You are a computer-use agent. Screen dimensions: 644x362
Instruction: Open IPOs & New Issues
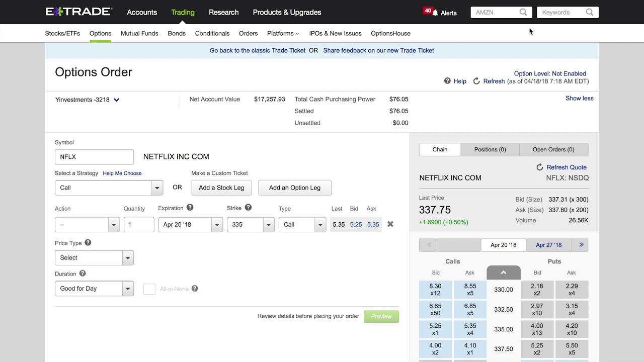click(x=335, y=33)
